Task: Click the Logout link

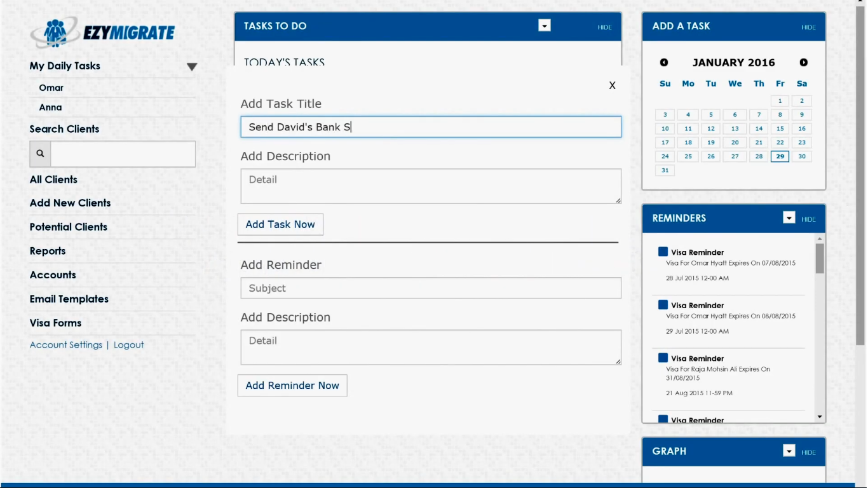Action: tap(128, 345)
